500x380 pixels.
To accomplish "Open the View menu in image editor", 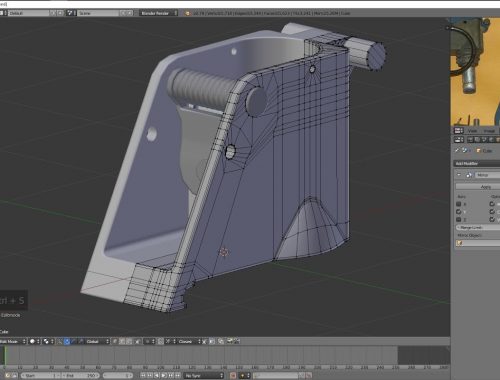I will pos(473,131).
